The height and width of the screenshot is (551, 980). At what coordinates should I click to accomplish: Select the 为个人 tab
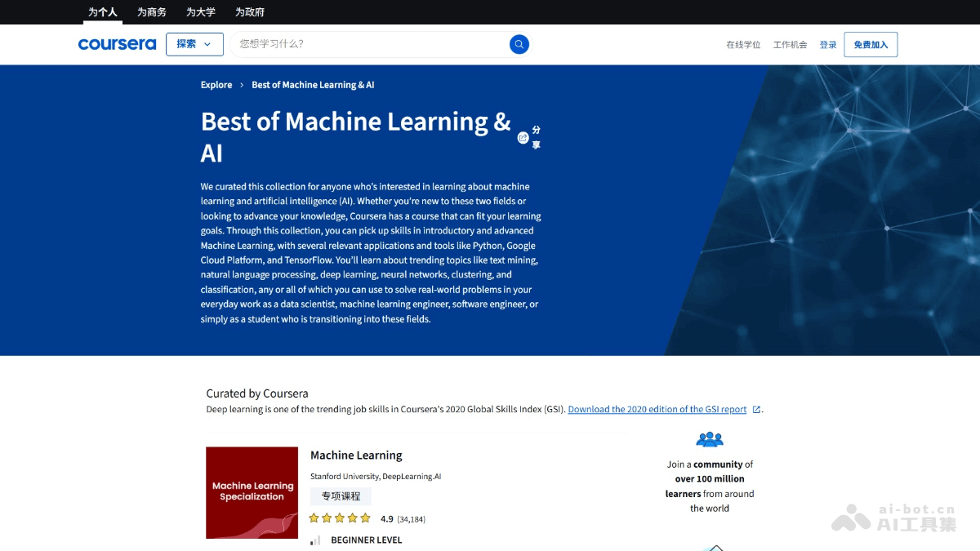(x=102, y=12)
